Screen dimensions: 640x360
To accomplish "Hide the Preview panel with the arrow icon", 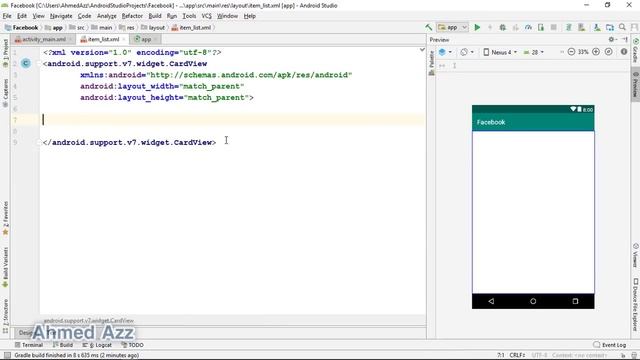I will tap(624, 40).
